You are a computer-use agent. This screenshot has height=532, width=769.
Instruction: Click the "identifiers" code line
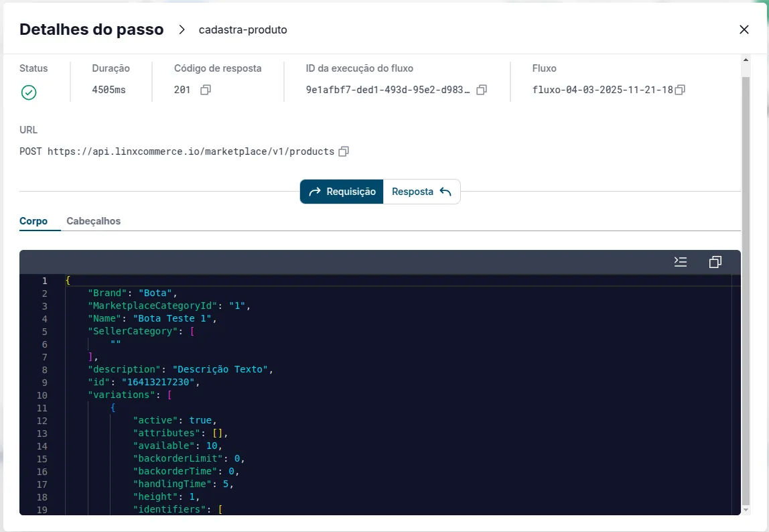pos(178,509)
